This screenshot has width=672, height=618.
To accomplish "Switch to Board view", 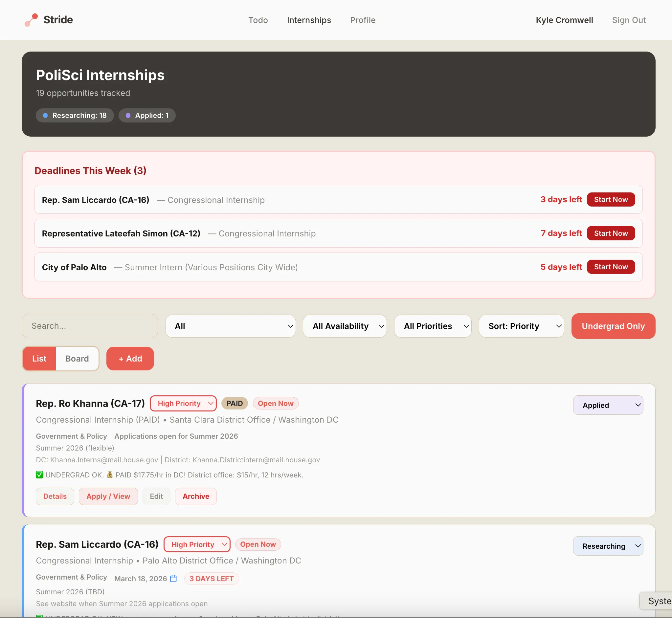I will (x=77, y=359).
